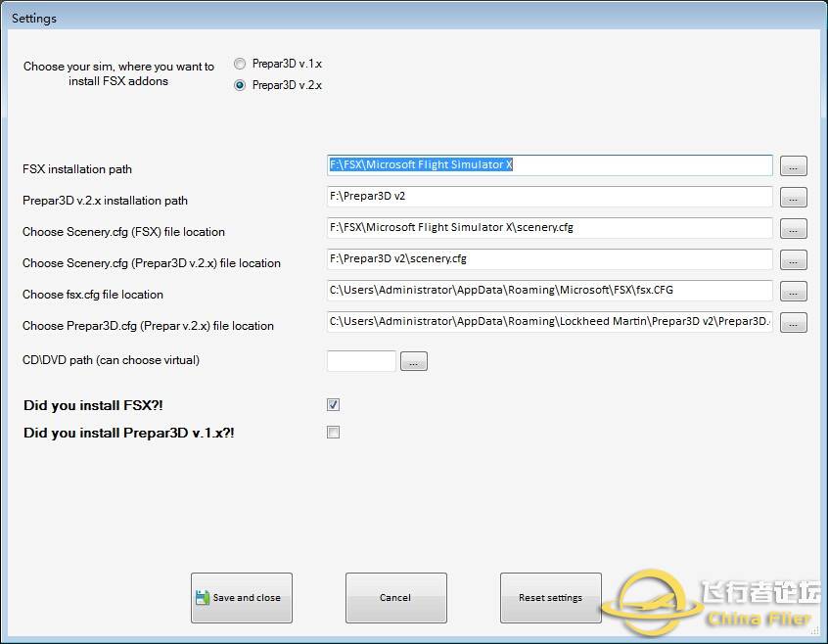The image size is (828, 644).
Task: Click the Save and close button
Action: pyautogui.click(x=242, y=598)
